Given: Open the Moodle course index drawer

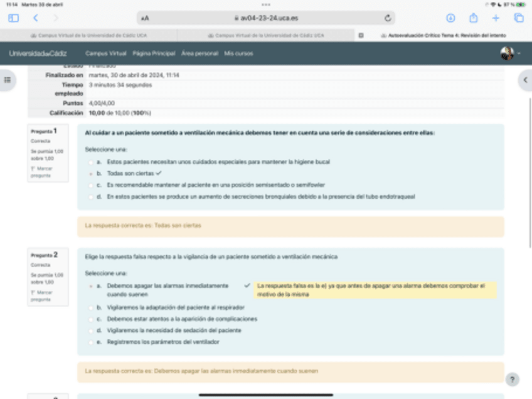Looking at the screenshot, I should point(8,80).
